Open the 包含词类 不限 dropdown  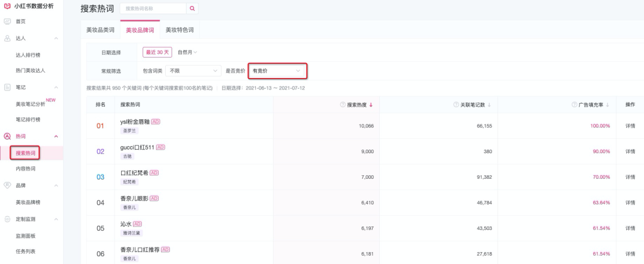pyautogui.click(x=193, y=71)
